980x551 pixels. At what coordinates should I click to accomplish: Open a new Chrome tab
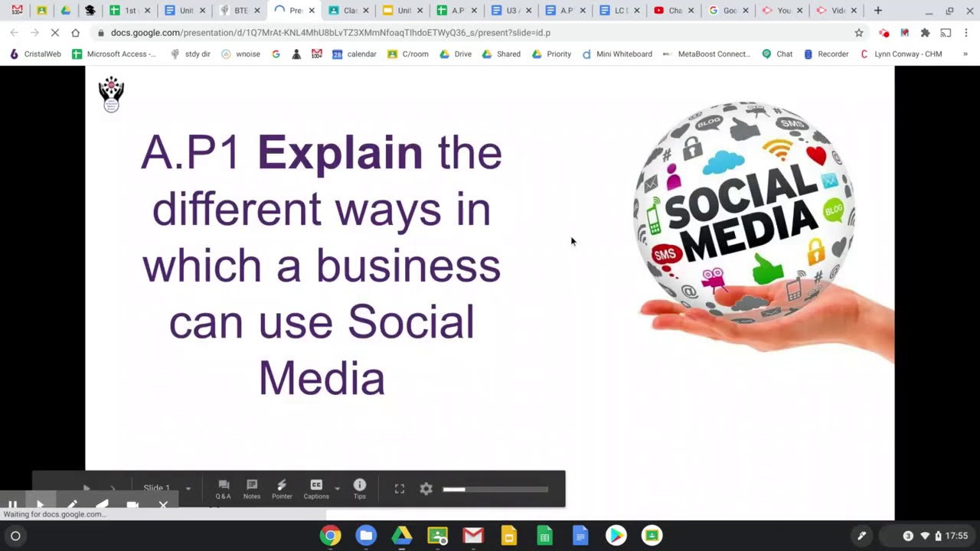tap(877, 11)
